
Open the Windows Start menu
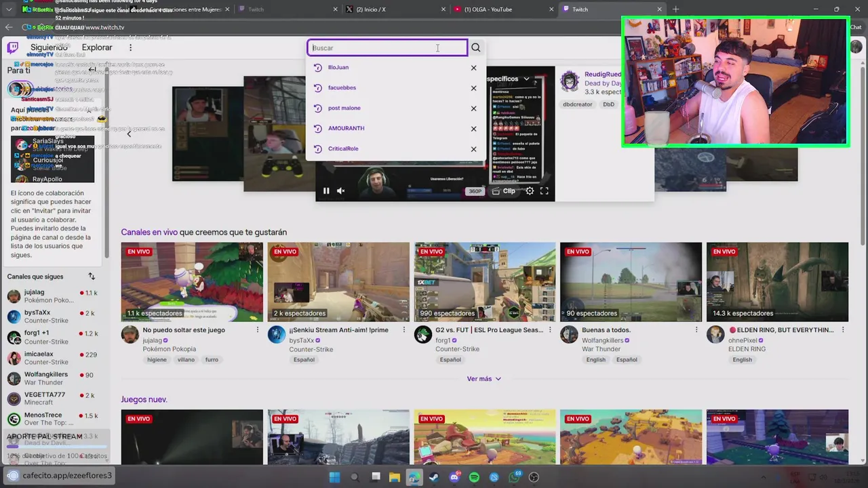tap(334, 477)
